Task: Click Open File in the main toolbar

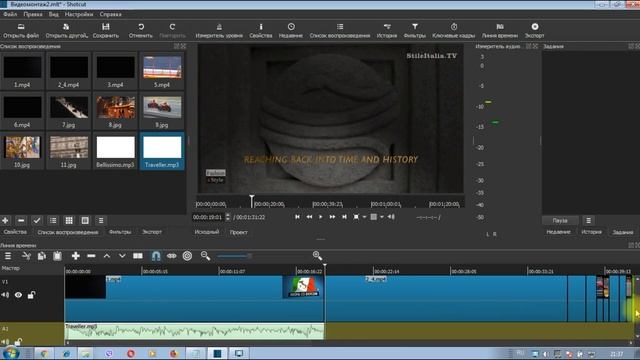Action: point(21,31)
